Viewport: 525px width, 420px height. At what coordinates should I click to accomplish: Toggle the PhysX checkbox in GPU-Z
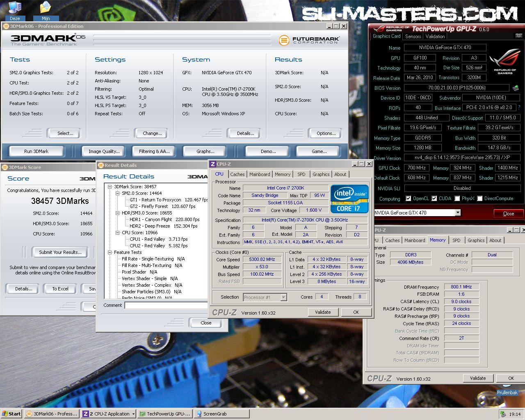457,199
